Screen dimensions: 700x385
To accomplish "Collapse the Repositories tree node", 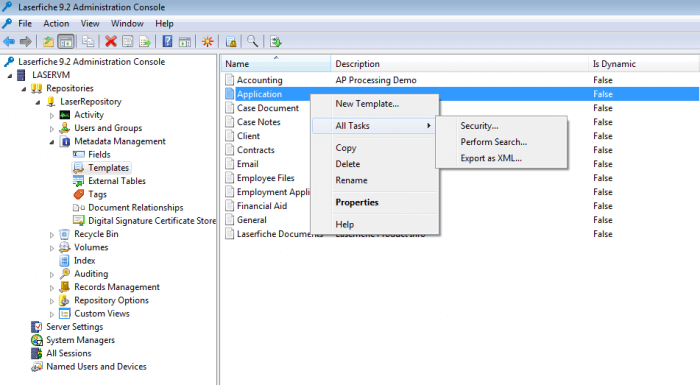I will 24,89.
